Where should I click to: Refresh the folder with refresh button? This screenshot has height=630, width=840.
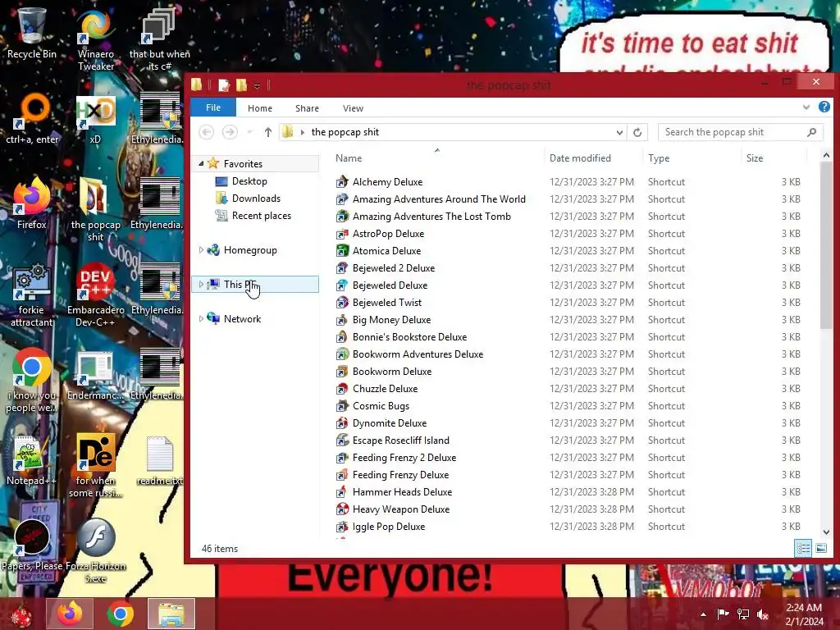point(637,132)
